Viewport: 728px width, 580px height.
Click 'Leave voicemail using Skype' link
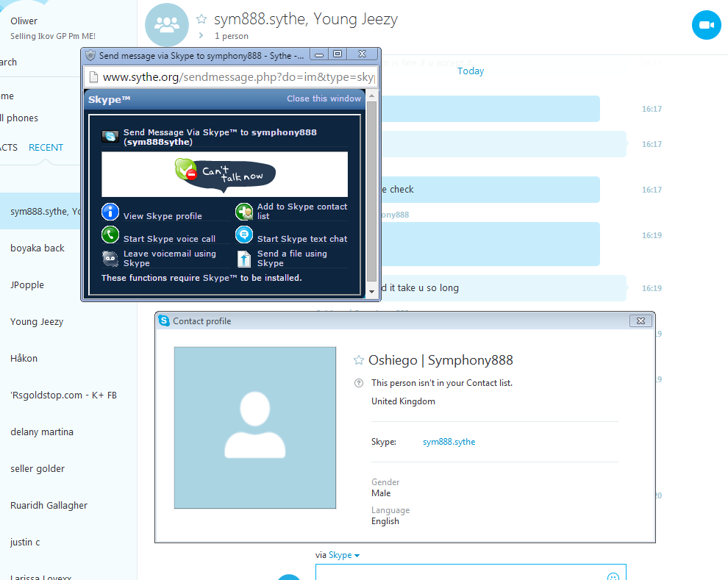tap(169, 259)
